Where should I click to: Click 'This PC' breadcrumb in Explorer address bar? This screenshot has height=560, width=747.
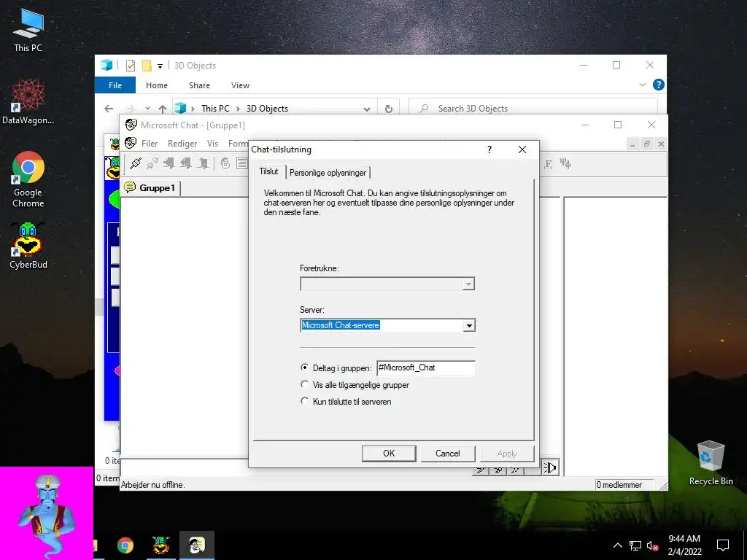(x=215, y=109)
